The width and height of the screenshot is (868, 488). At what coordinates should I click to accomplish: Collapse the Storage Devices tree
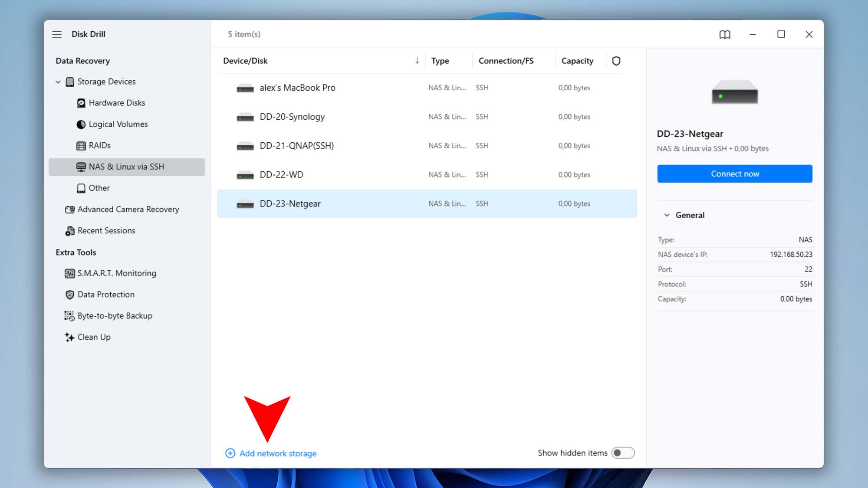(x=58, y=82)
